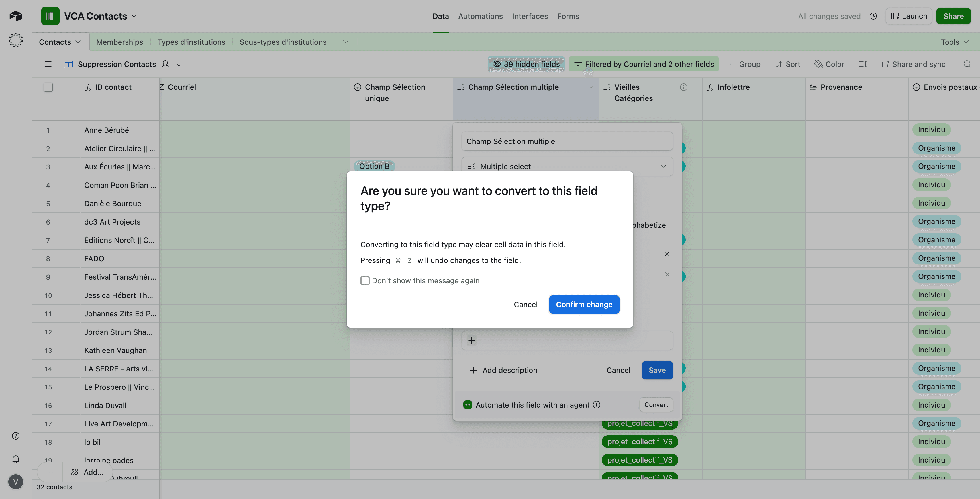Open the notifications bell icon
Viewport: 980px width, 499px height.
[15, 459]
